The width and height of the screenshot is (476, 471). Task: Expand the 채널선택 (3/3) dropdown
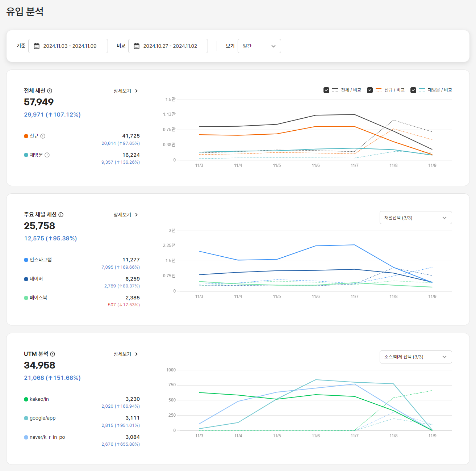[x=416, y=218]
